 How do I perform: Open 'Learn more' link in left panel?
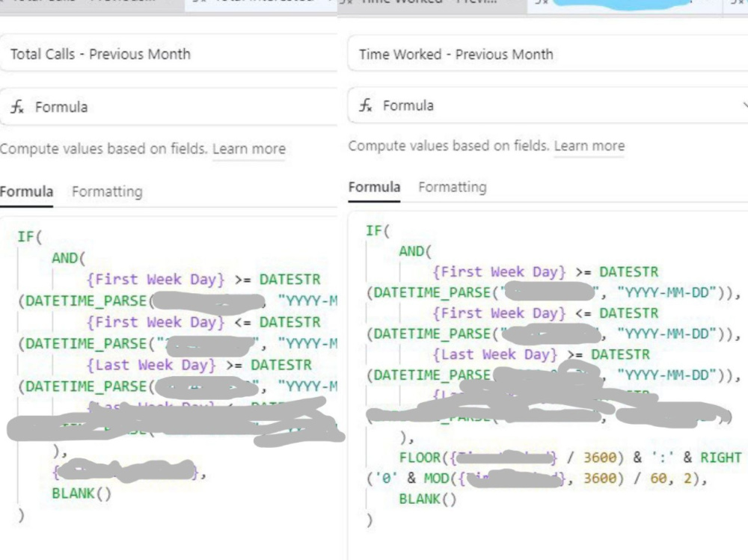[x=249, y=149]
